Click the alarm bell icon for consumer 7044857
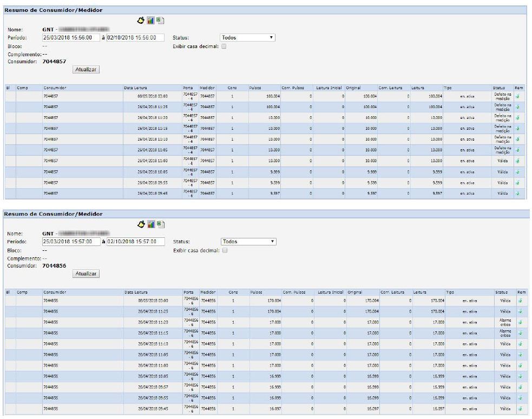532x419 pixels. click(x=141, y=20)
